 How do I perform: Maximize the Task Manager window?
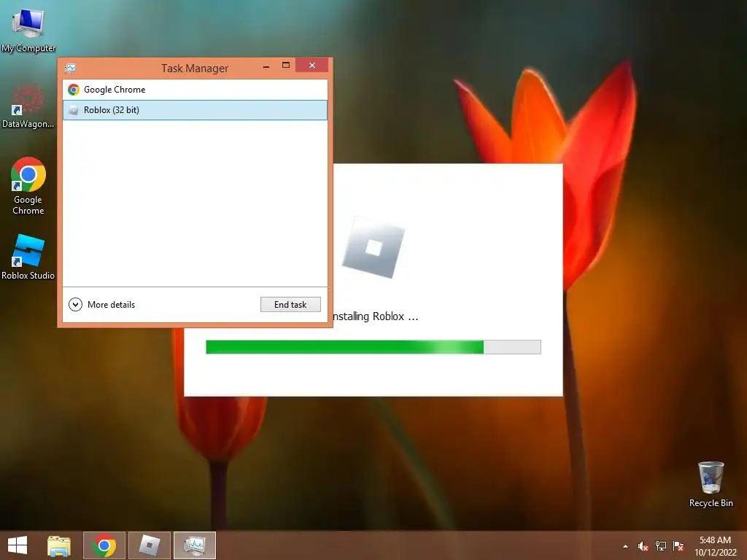(286, 65)
